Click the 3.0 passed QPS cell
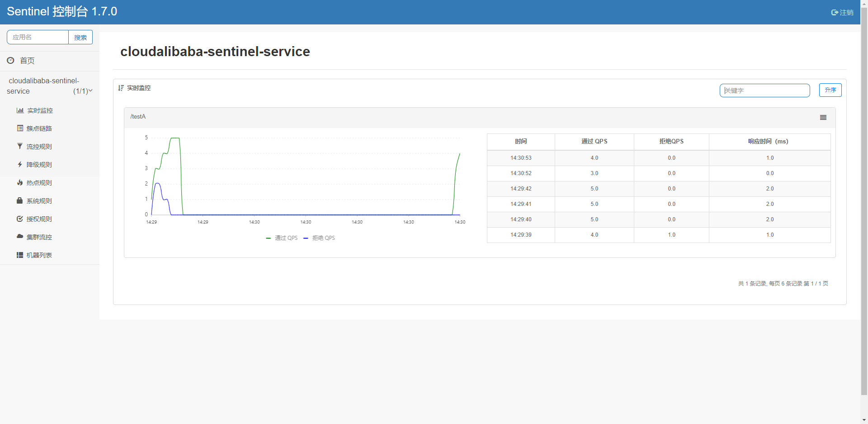Viewport: 868px width, 424px height. 594,173
